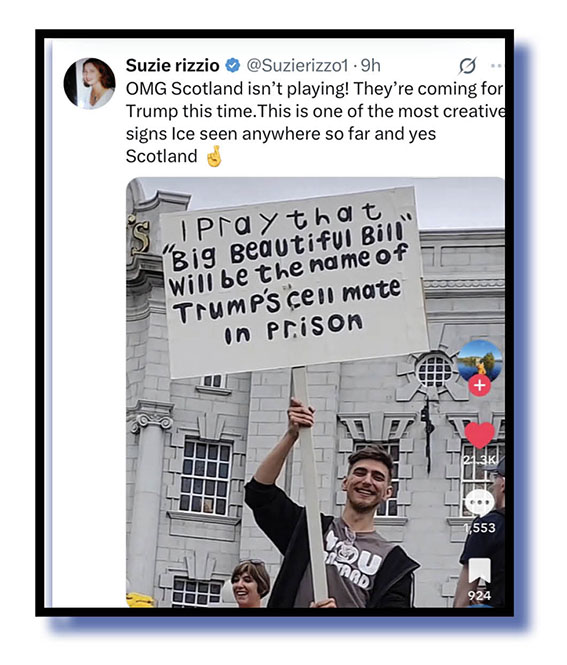This screenshot has width=567, height=665.
Task: Click the 1,553 comments count
Action: click(479, 528)
